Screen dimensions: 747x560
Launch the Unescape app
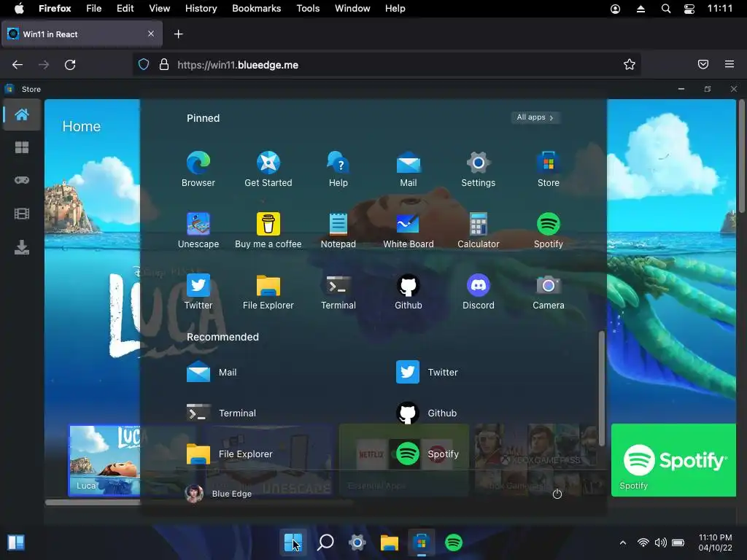[198, 230]
